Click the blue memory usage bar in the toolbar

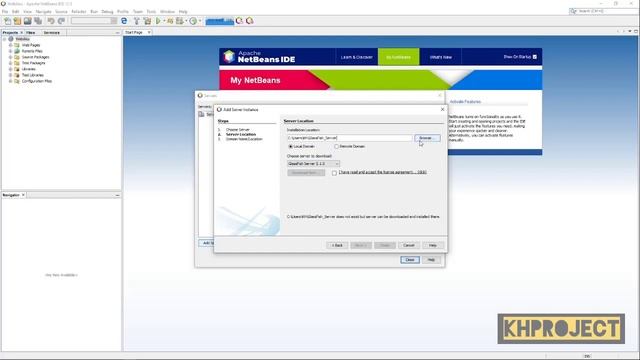coord(220,21)
